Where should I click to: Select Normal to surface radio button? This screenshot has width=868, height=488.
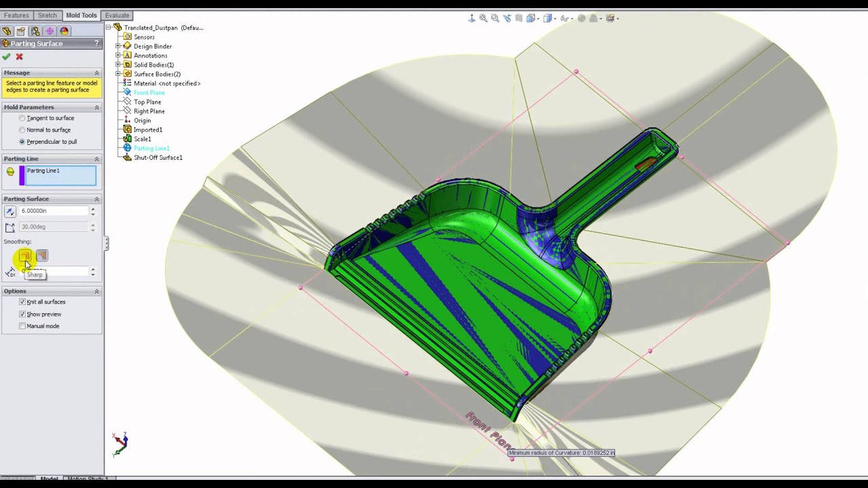[22, 129]
